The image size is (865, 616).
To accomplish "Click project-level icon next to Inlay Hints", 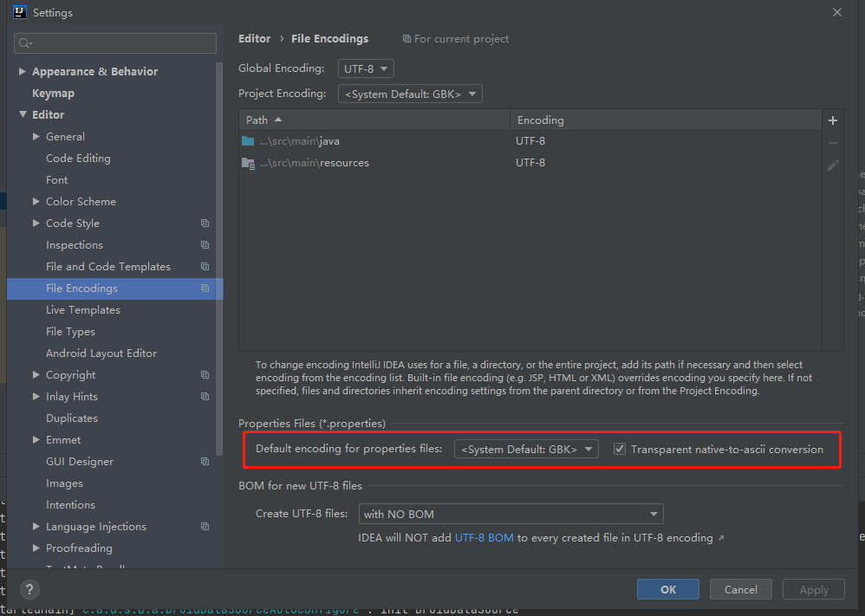I will pyautogui.click(x=205, y=397).
